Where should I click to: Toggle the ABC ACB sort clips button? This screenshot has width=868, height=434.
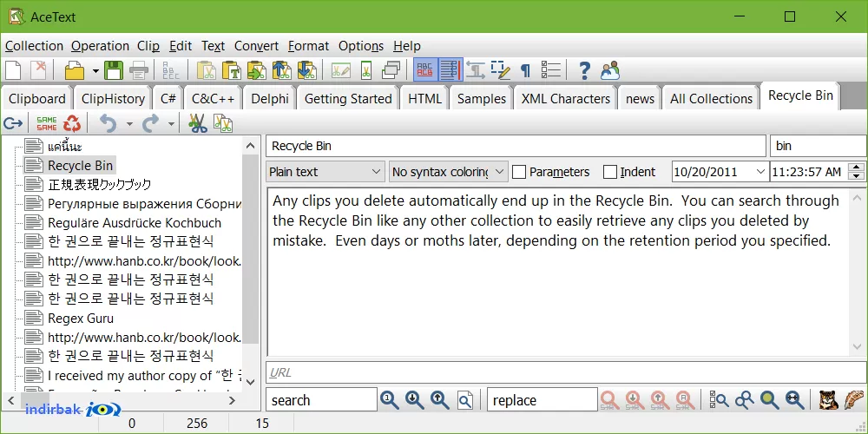click(x=425, y=70)
